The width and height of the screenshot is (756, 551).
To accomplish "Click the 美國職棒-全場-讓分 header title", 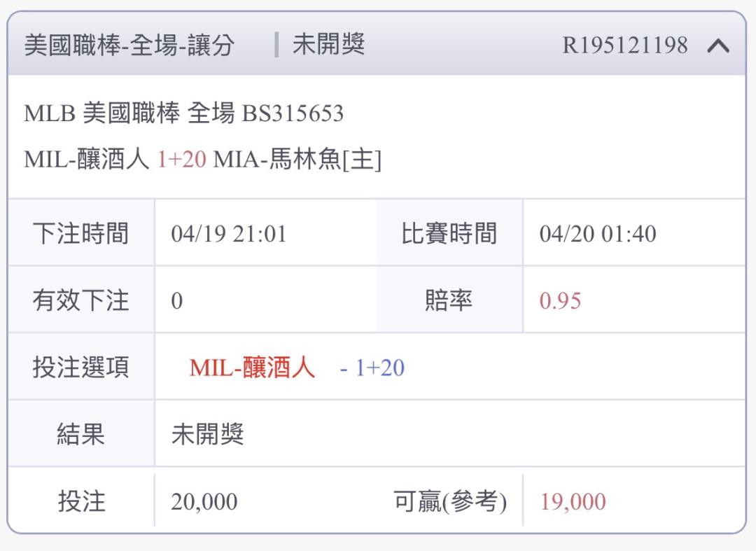I will (x=129, y=46).
